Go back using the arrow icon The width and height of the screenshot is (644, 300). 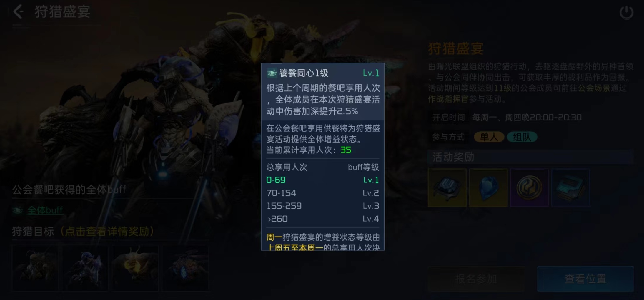tap(18, 12)
